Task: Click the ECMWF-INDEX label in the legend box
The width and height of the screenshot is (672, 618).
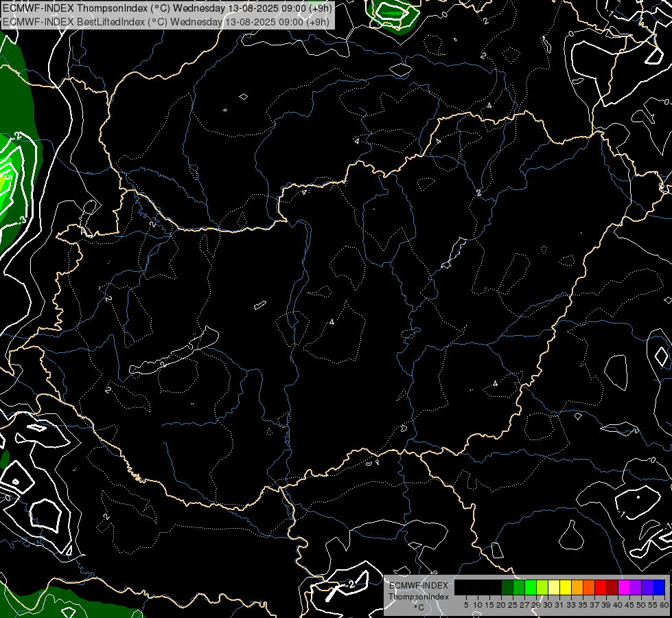Action: (419, 586)
